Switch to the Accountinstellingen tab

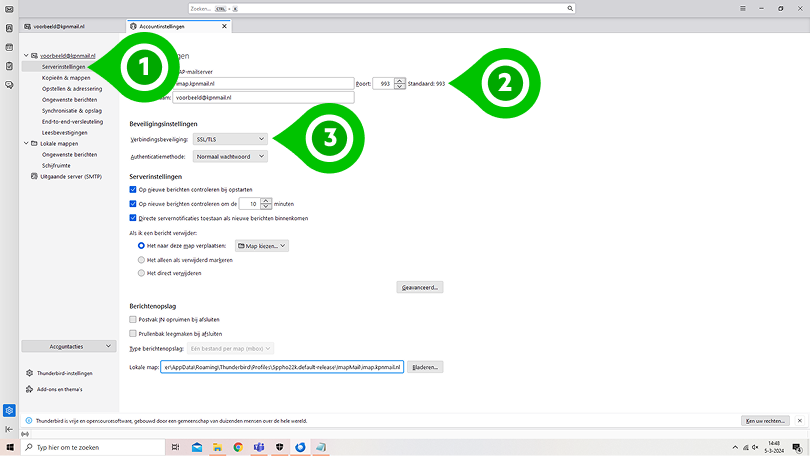(x=179, y=26)
